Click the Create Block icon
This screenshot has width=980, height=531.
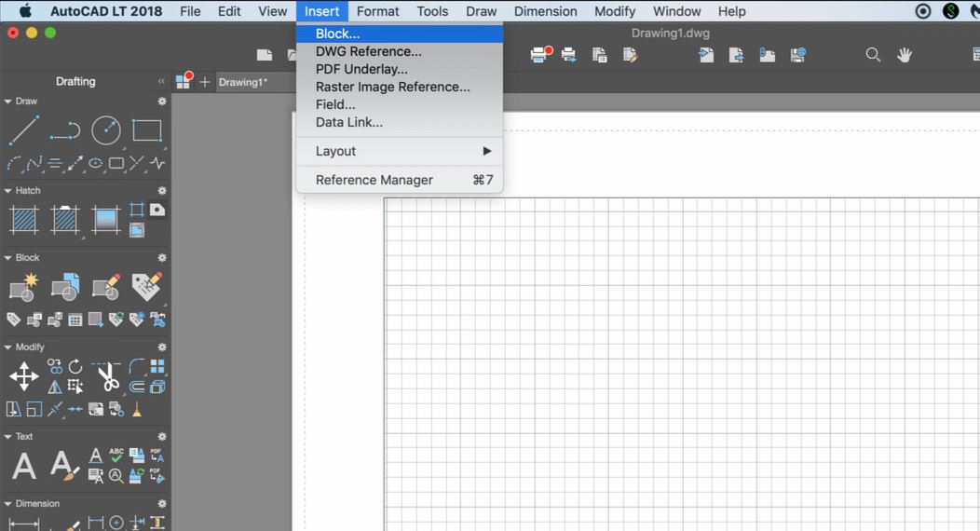point(23,288)
